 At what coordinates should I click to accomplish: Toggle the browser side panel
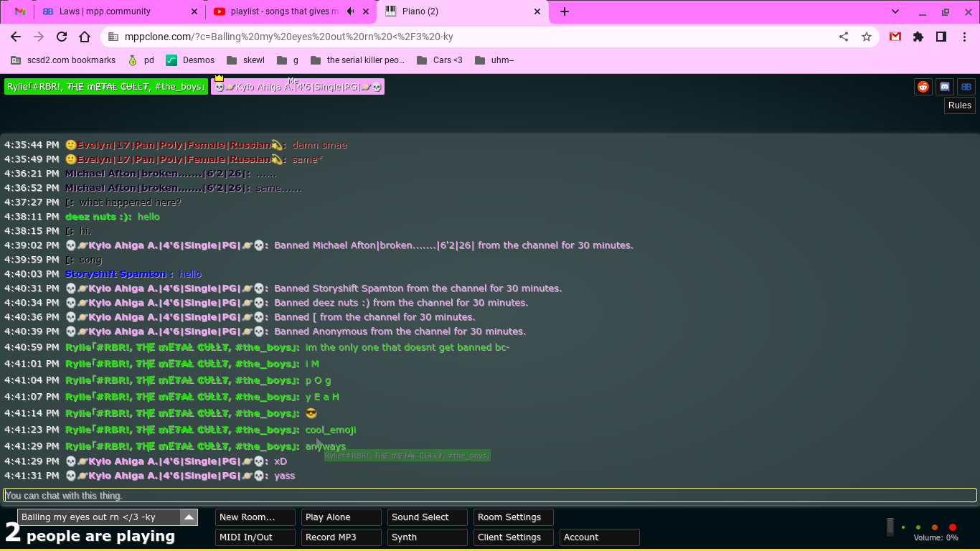coord(941,37)
